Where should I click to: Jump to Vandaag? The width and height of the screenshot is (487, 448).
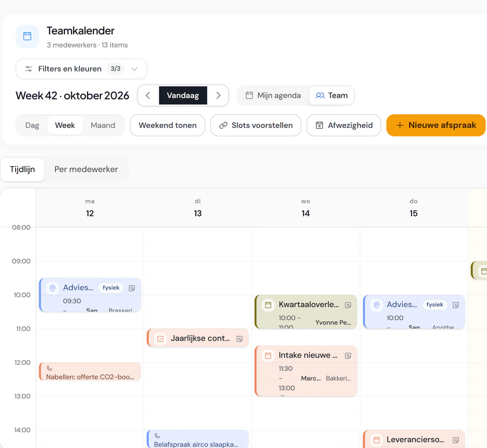click(183, 95)
